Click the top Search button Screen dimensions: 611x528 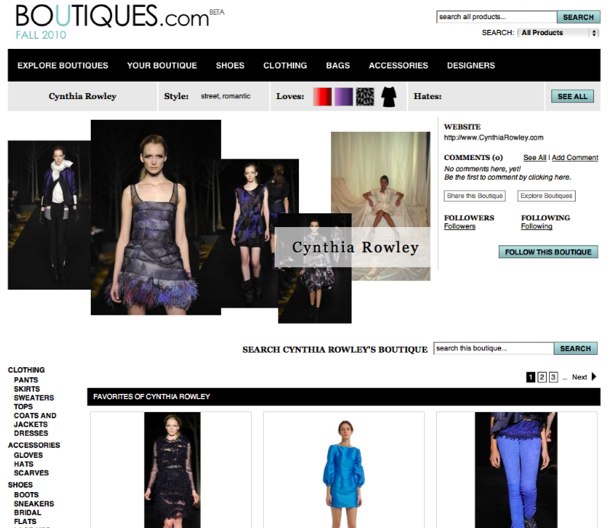(x=578, y=17)
